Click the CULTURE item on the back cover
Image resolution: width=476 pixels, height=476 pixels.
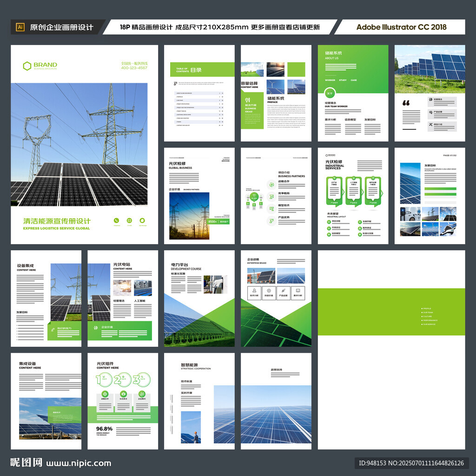point(427,316)
